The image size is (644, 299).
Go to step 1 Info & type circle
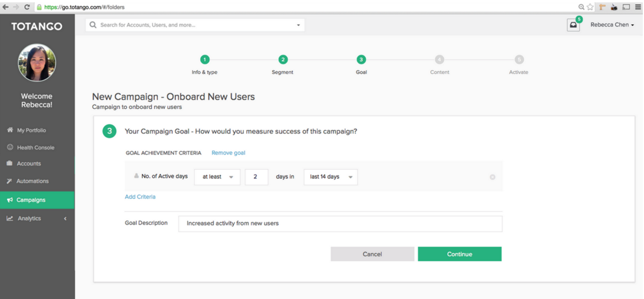coord(204,60)
